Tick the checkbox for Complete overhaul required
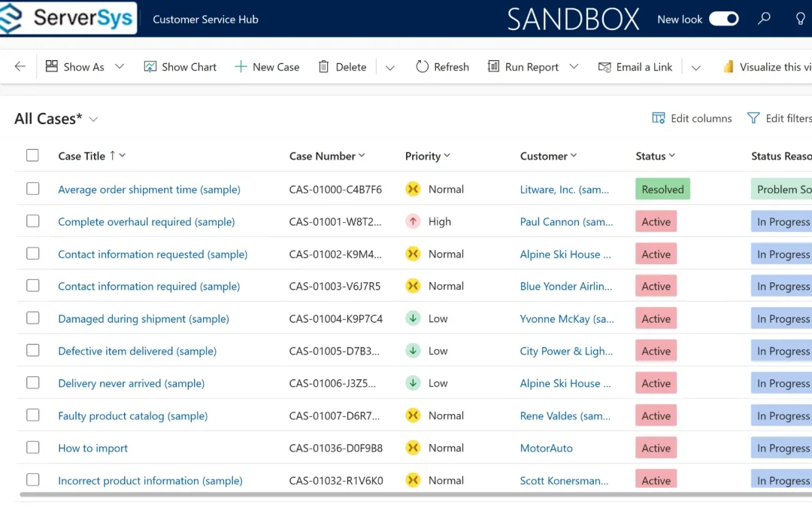 [32, 221]
